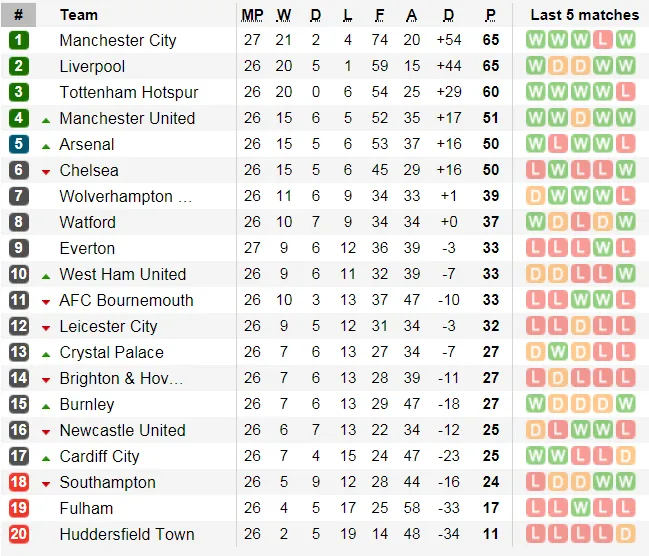Sort table by MP column header
Viewport: 649px width, 556px height.
click(252, 15)
